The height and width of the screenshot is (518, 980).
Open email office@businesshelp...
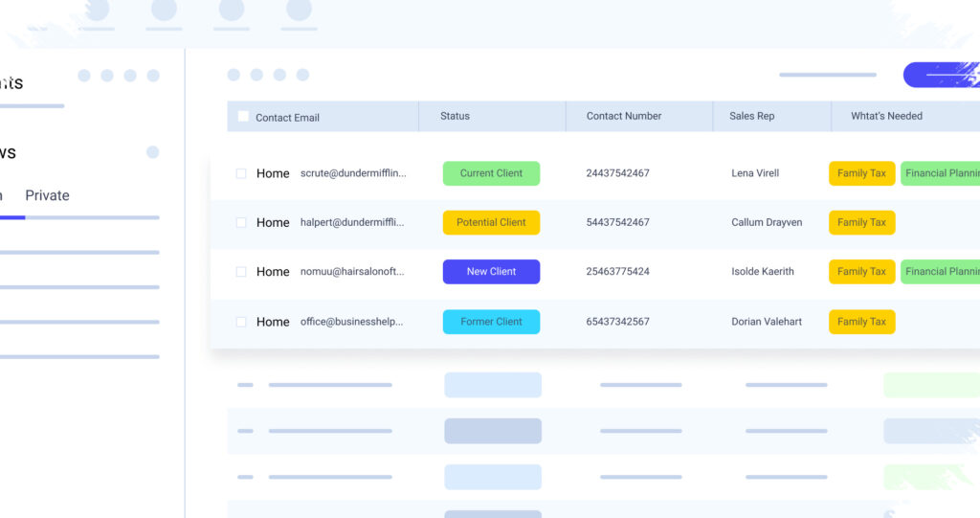351,322
